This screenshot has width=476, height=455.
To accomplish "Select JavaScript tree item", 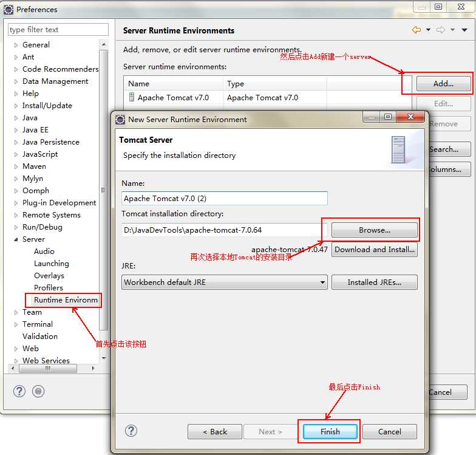I will point(40,154).
